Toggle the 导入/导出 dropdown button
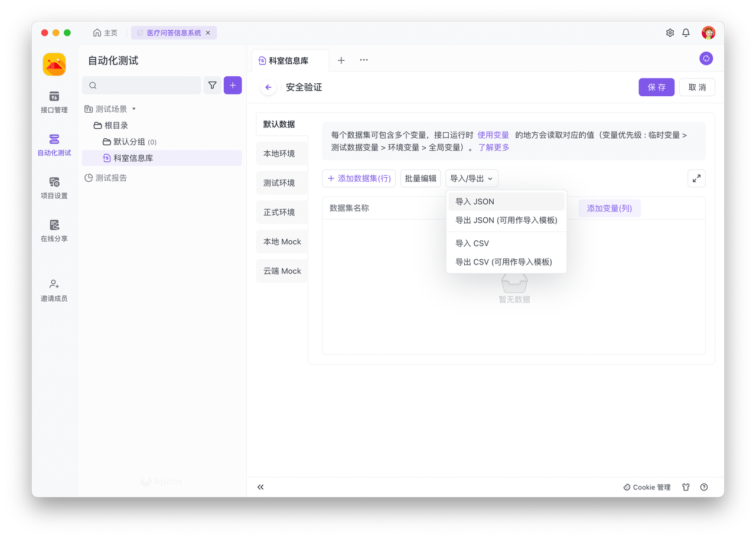Screen dimensions: 756x539 [471, 178]
